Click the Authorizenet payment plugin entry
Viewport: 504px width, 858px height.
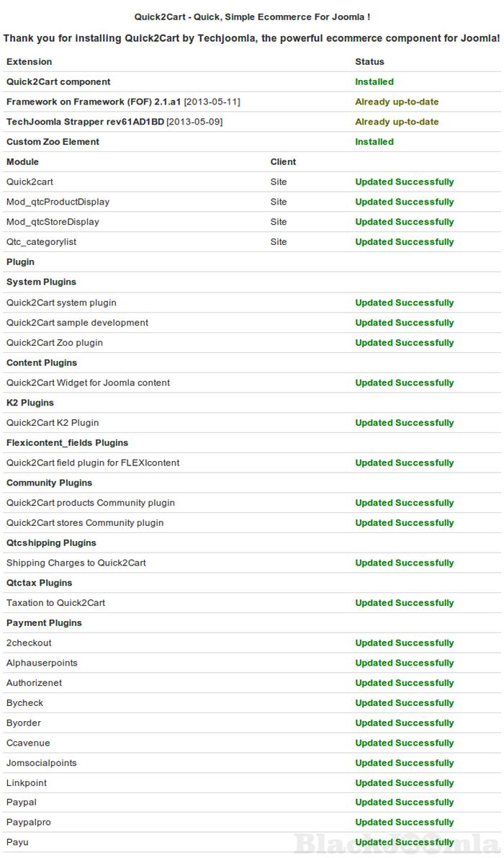pyautogui.click(x=34, y=683)
